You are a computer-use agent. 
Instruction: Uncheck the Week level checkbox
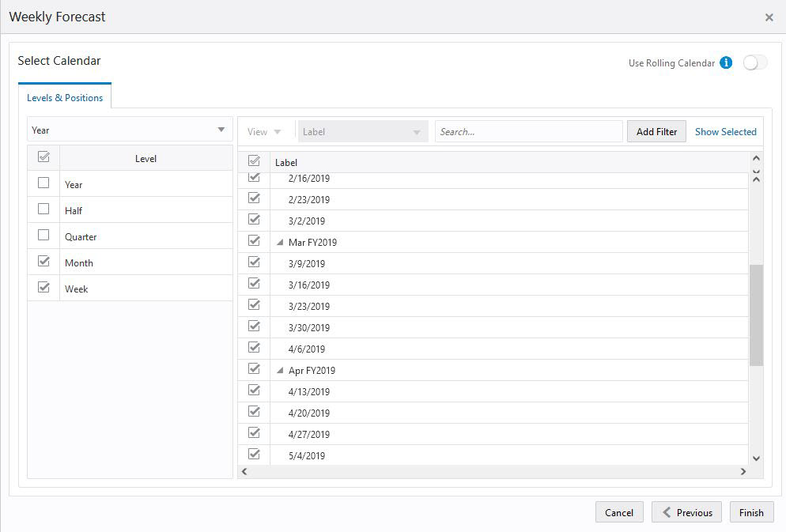43,287
